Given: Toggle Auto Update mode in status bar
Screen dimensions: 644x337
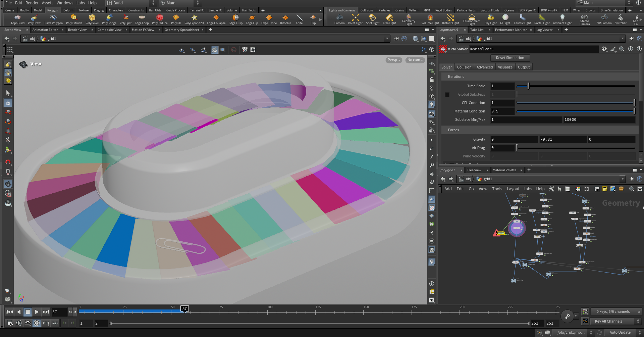Looking at the screenshot, I should pos(620,332).
